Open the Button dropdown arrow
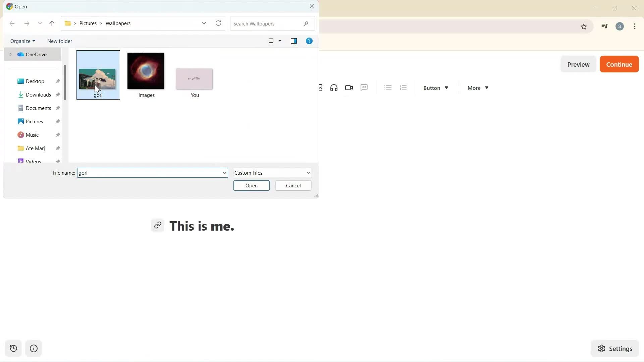This screenshot has width=644, height=362. (x=446, y=87)
